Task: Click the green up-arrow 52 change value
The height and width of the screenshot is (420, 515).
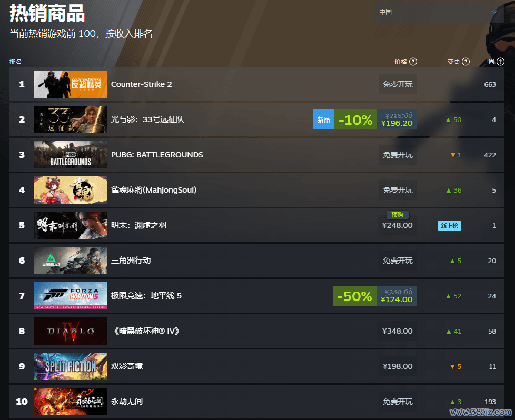Action: tap(453, 296)
